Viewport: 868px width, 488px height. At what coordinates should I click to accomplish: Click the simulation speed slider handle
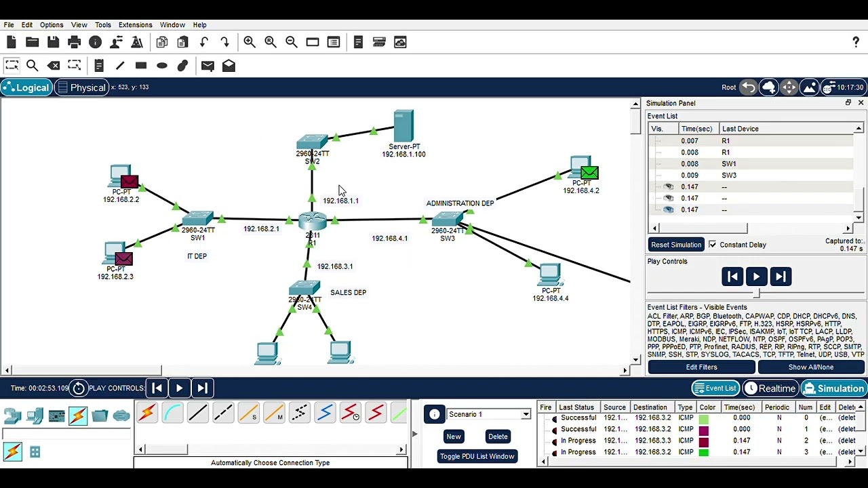757,293
